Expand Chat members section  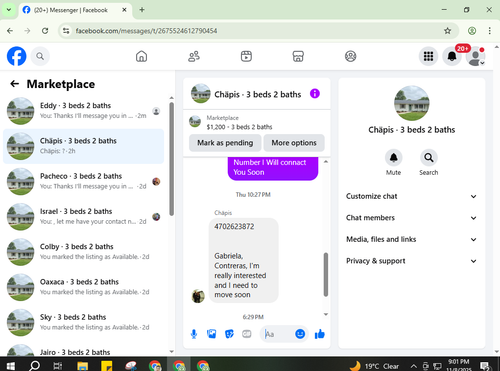pyautogui.click(x=411, y=218)
